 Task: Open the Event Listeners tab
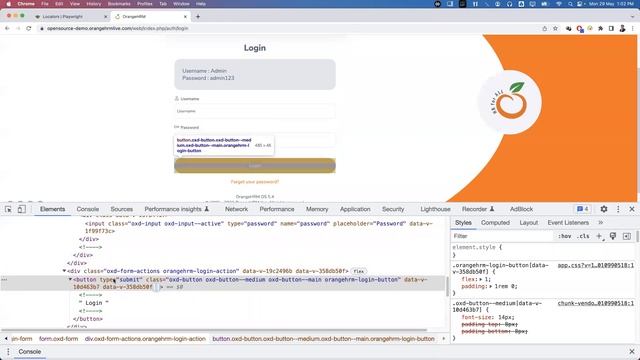(x=568, y=223)
